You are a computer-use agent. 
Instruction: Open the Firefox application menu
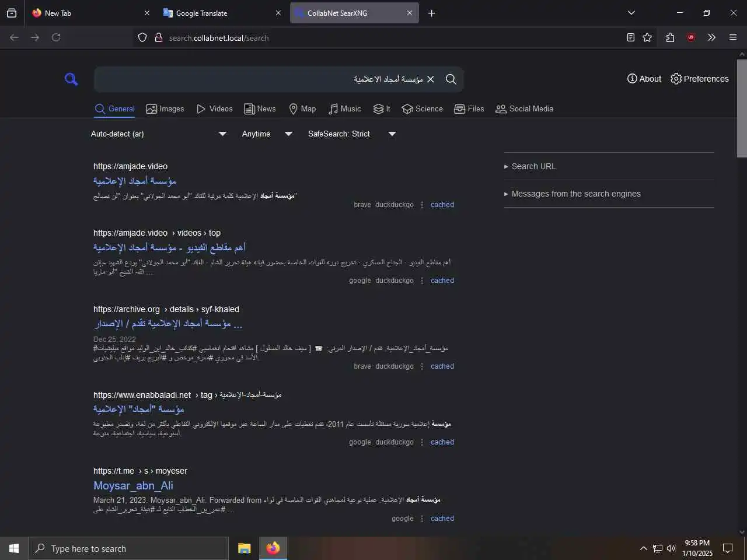733,37
